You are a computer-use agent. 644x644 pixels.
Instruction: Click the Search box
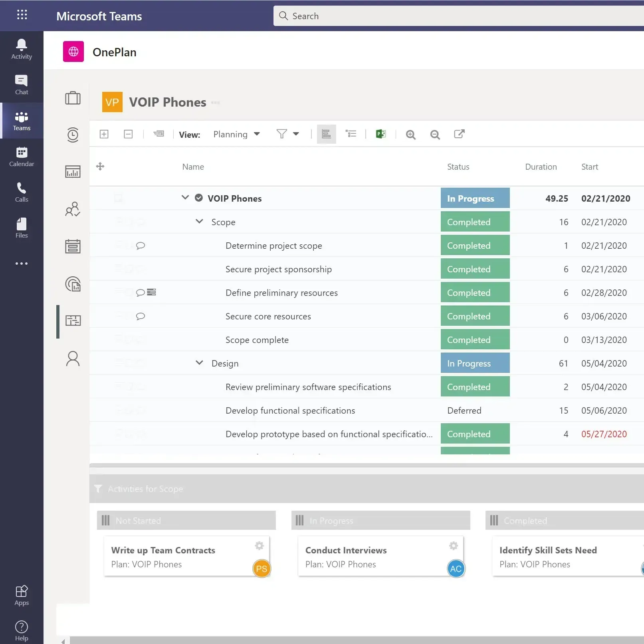click(x=458, y=16)
